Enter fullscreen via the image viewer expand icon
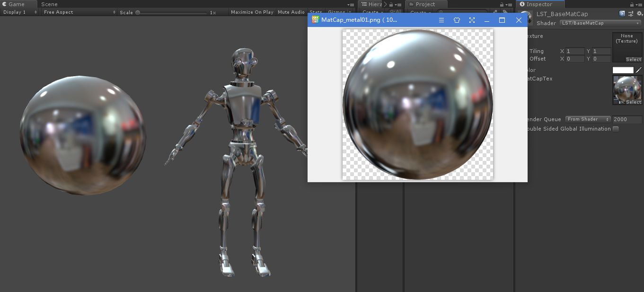The image size is (644, 292). [472, 20]
